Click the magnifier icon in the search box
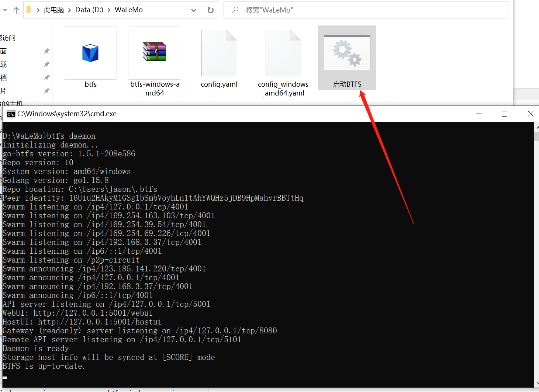This screenshot has height=392, width=539. click(x=235, y=10)
